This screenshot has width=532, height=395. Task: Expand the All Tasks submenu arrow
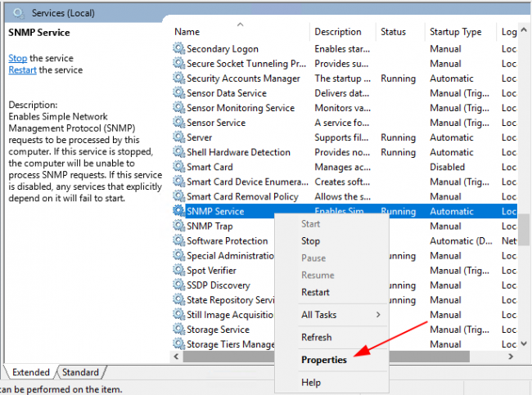(x=378, y=315)
